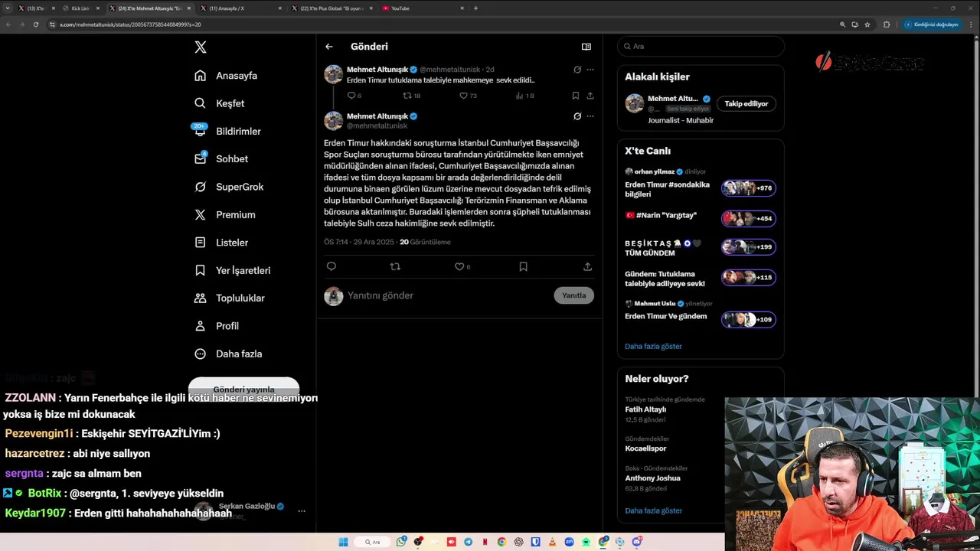The width and height of the screenshot is (980, 551).
Task: Open WhatsApp from the taskbar
Action: click(x=401, y=542)
